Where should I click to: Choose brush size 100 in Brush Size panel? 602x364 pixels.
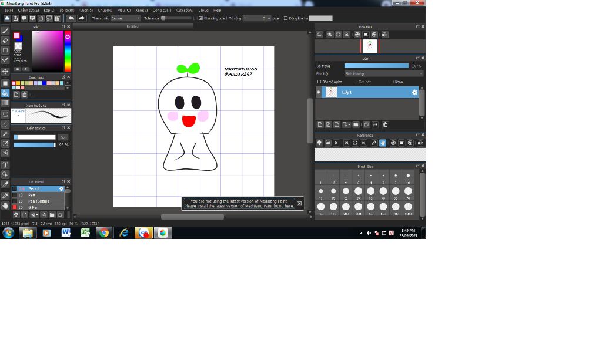[321, 207]
